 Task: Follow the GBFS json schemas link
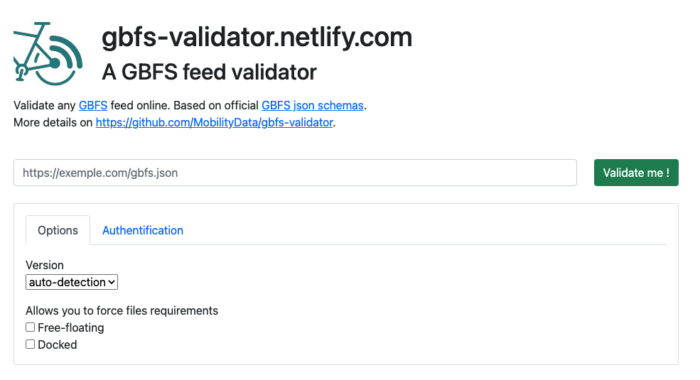(x=312, y=105)
